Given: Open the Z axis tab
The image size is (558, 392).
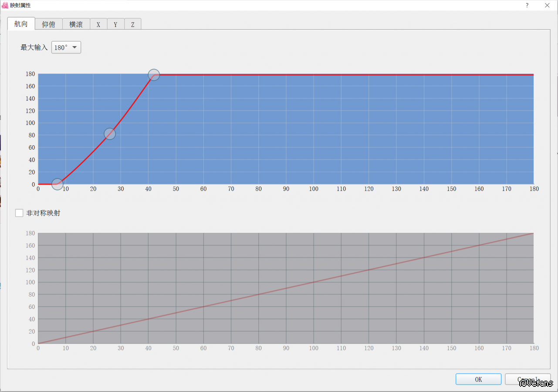Looking at the screenshot, I should (x=133, y=24).
